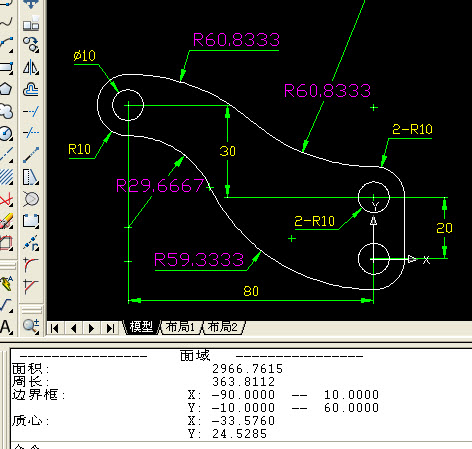Click the R59.3333 radius dimension

199,260
